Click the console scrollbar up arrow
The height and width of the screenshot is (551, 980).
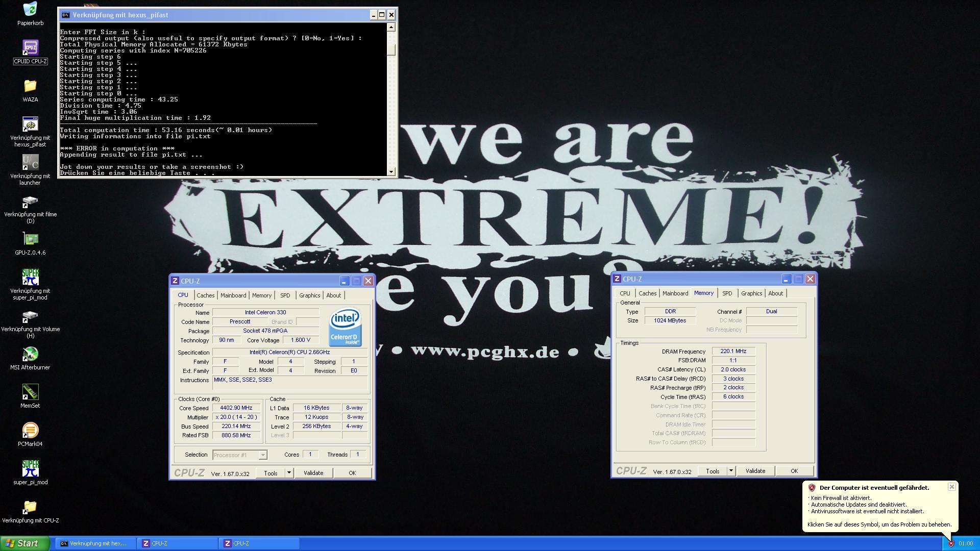pyautogui.click(x=391, y=27)
